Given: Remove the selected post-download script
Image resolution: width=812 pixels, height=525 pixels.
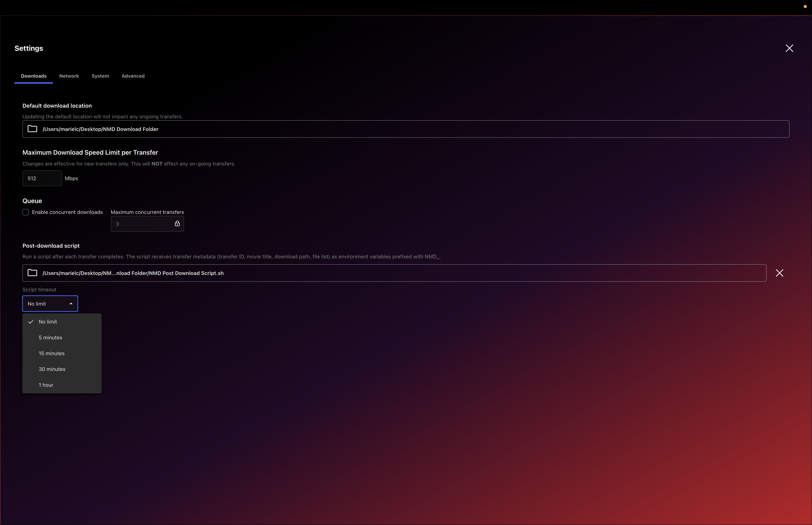Looking at the screenshot, I should (780, 273).
